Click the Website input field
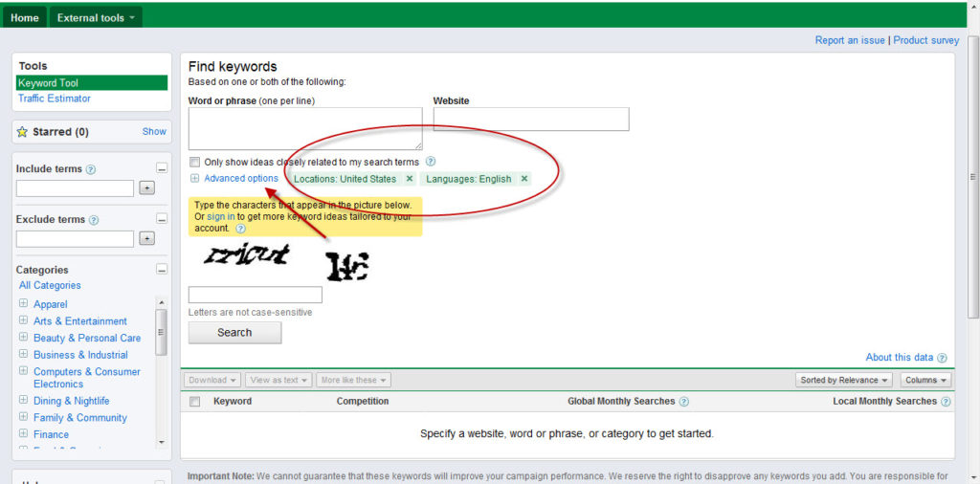980x484 pixels. point(531,120)
